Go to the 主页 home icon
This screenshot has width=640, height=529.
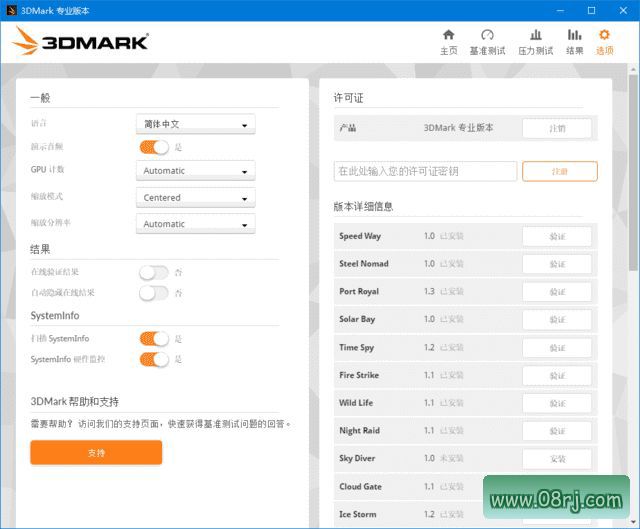(449, 35)
